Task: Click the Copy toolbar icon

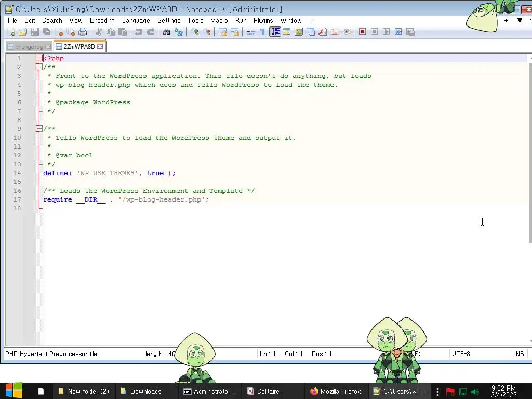Action: (x=111, y=32)
